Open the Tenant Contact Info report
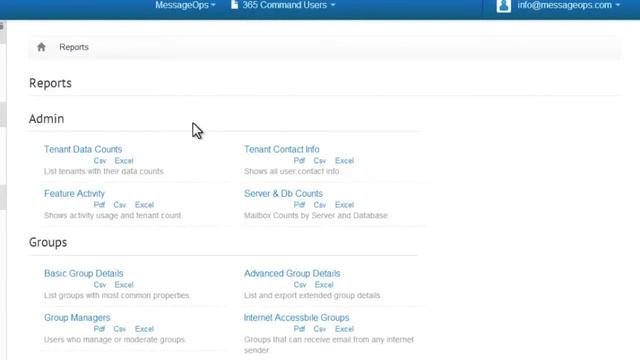Viewport: 640px width, 360px height. pyautogui.click(x=282, y=149)
